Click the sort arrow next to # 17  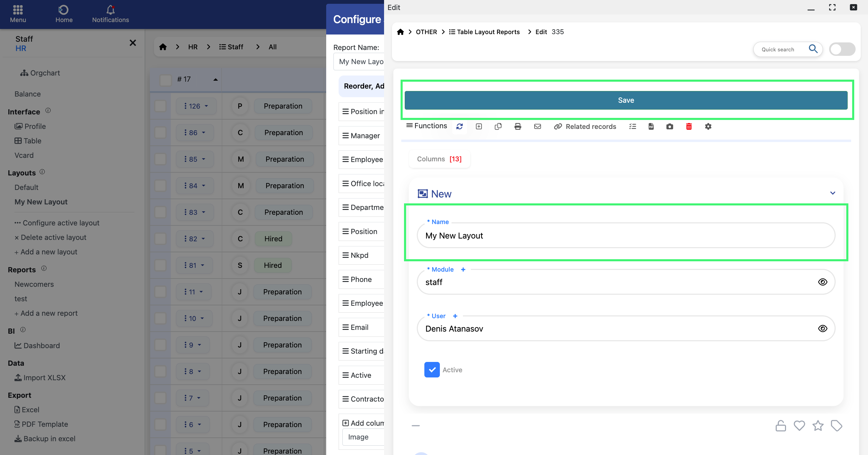pos(216,80)
